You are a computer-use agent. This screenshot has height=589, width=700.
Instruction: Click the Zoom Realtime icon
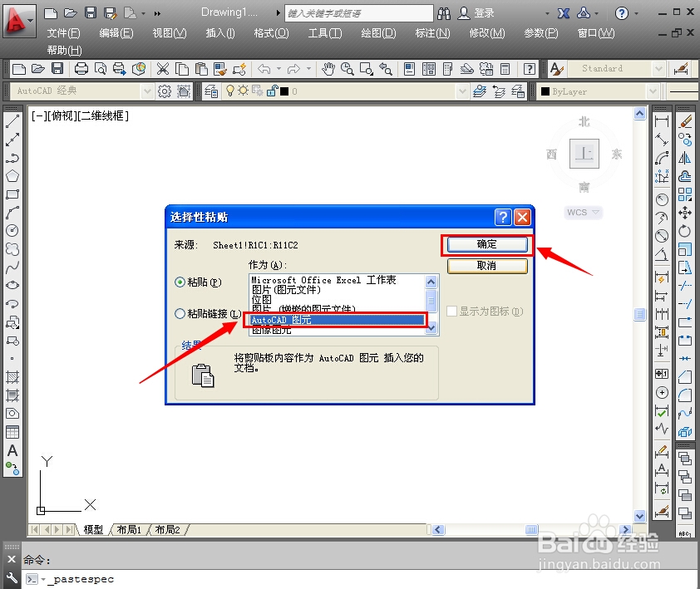348,69
